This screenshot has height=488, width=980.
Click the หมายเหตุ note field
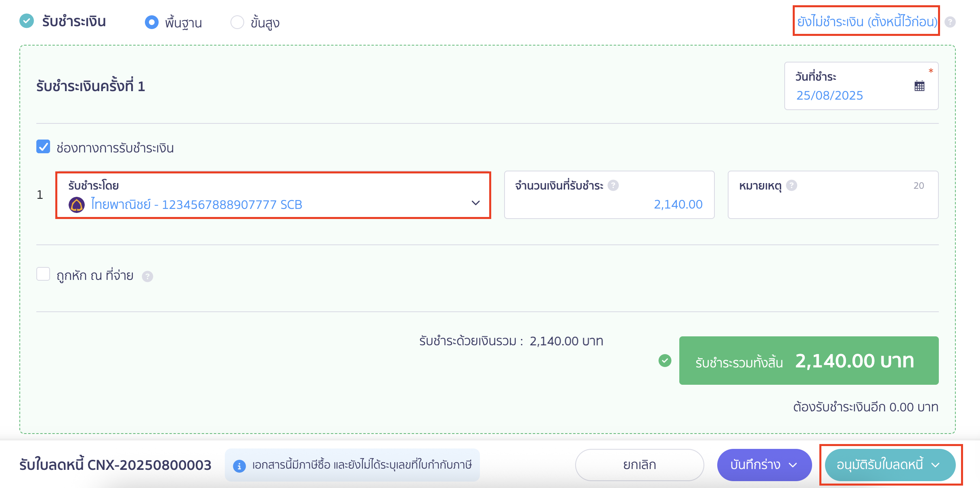[x=833, y=195]
